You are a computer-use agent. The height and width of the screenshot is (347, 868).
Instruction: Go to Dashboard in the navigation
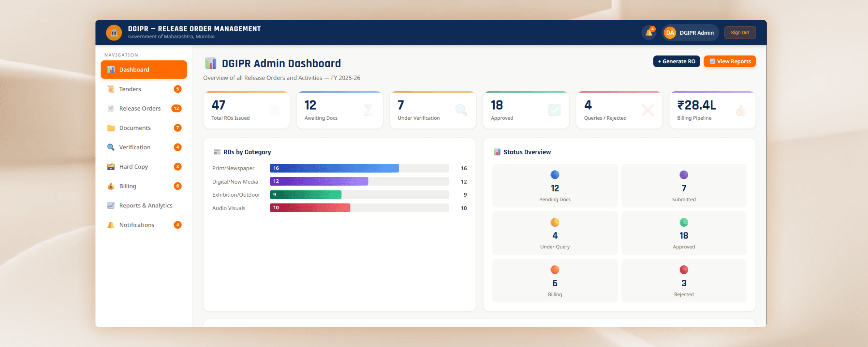pyautogui.click(x=144, y=70)
